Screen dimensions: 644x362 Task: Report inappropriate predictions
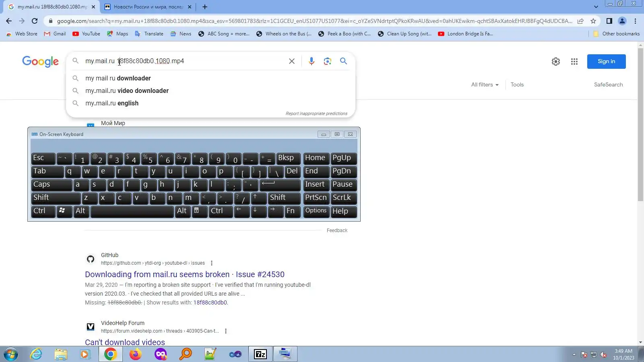click(x=316, y=114)
